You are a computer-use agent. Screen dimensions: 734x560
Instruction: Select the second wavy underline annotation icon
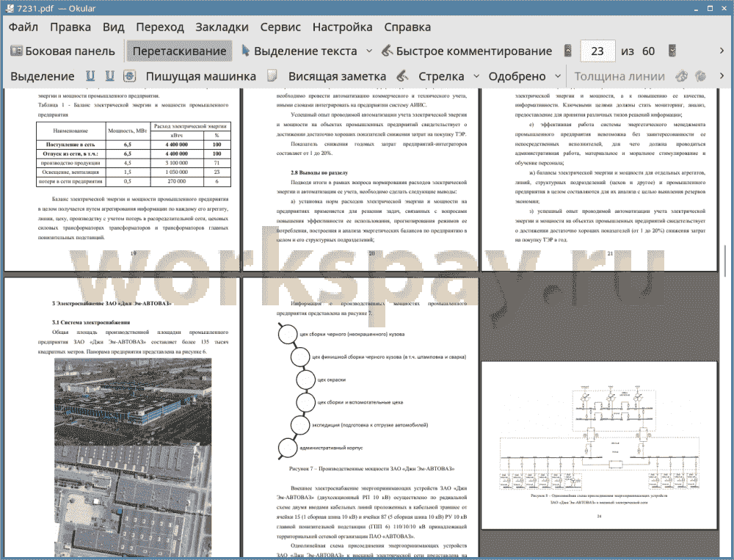[x=109, y=76]
